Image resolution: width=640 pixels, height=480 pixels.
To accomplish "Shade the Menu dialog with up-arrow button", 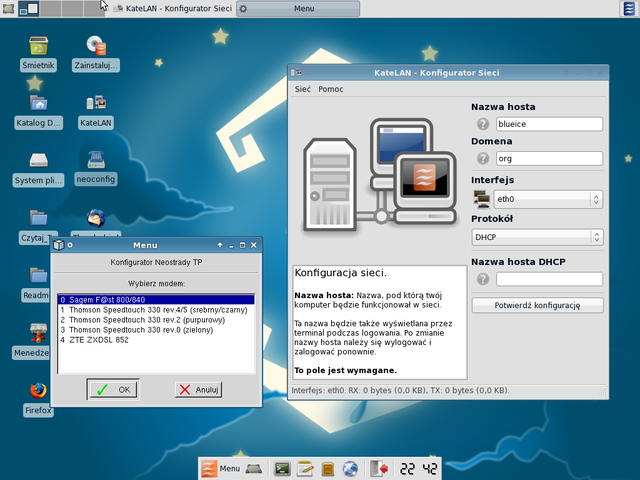I will click(220, 245).
